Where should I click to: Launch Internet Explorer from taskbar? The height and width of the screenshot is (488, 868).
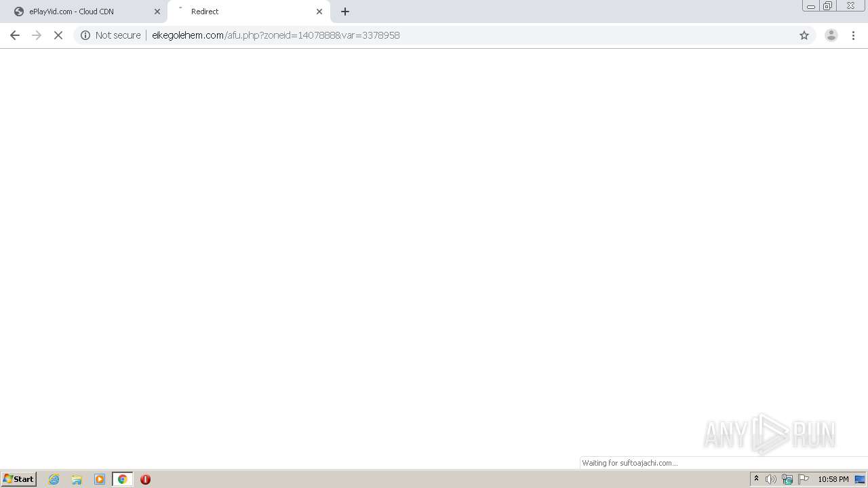pos(54,479)
